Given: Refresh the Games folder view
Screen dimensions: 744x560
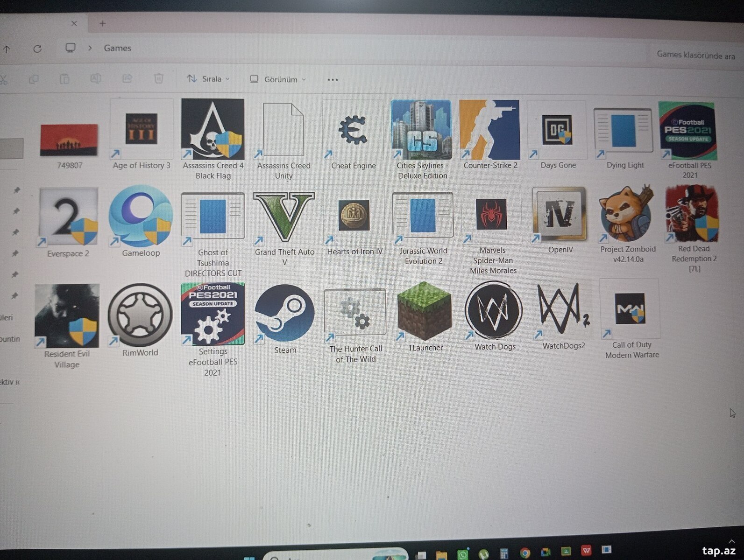Looking at the screenshot, I should pos(37,49).
